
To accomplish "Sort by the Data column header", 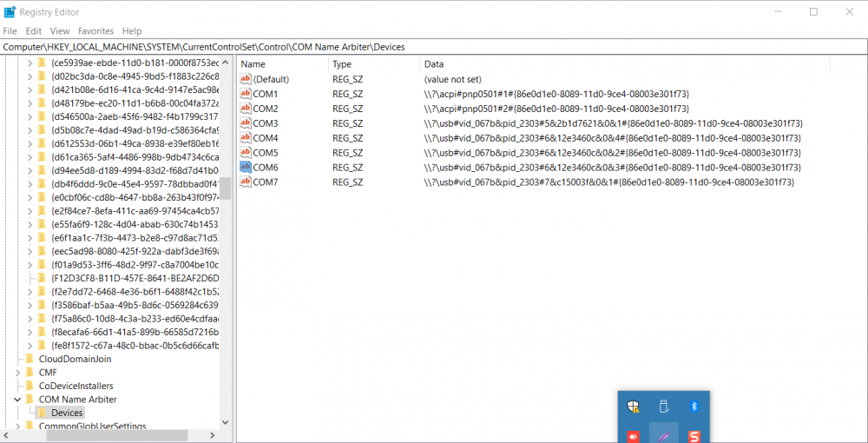I will (x=625, y=64).
